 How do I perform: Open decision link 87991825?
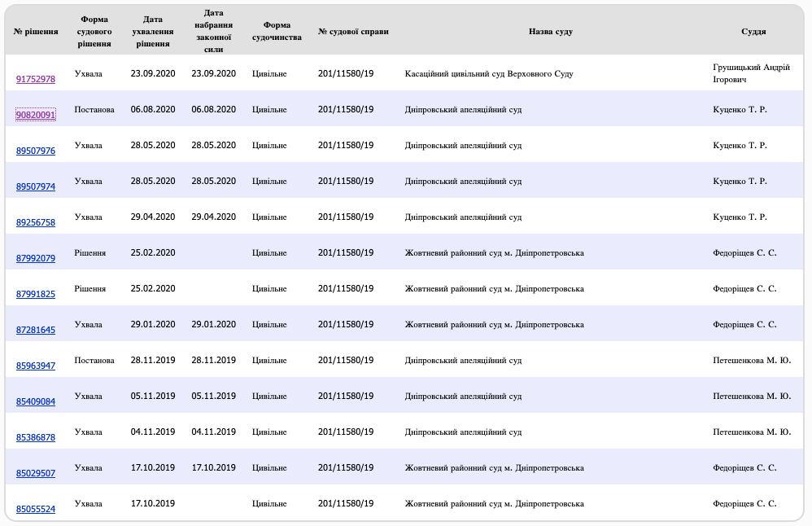[x=36, y=294]
